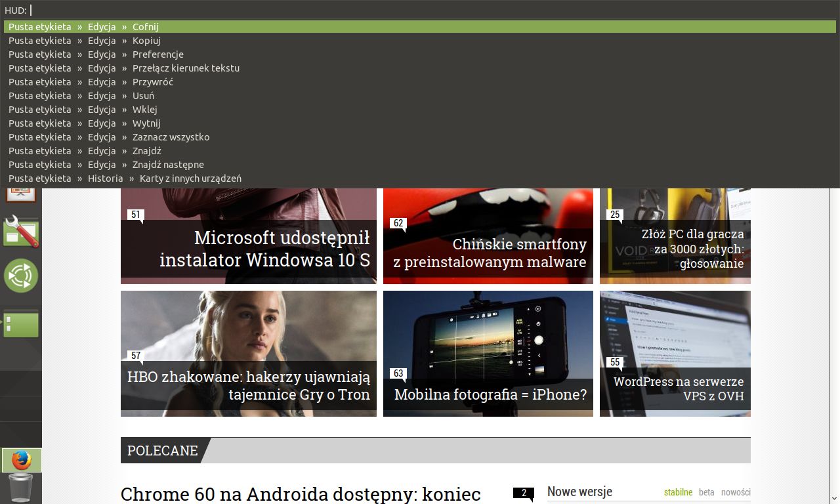Screen dimensions: 840x504
Task: Click comment count 62 on Chińskie smartfony article
Action: point(398,224)
